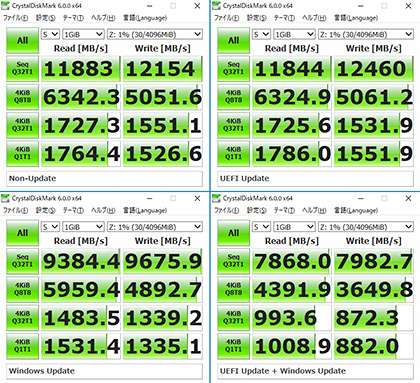The height and width of the screenshot is (383, 420).
Task: Click the CrystalDiskMark app icon in Non-Update window
Action: coord(5,6)
